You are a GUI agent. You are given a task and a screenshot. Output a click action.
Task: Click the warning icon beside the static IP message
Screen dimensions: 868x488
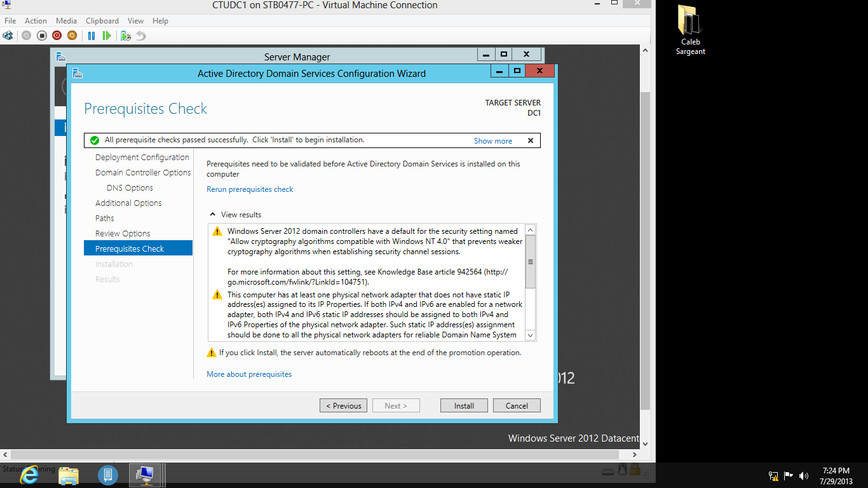click(x=217, y=295)
